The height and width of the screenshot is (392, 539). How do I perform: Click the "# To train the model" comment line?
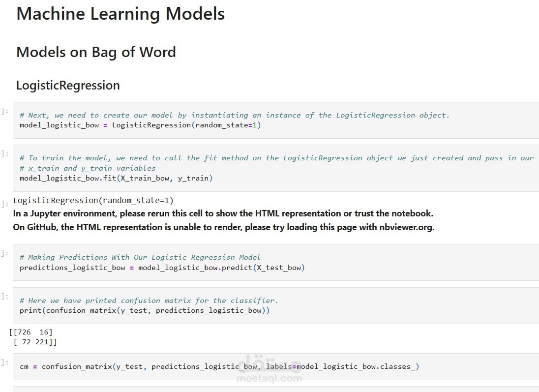point(276,158)
